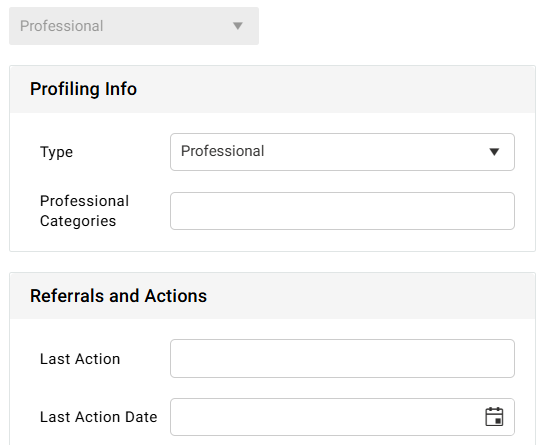Click the Type field label
Image resolution: width=555 pixels, height=445 pixels.
tap(56, 152)
